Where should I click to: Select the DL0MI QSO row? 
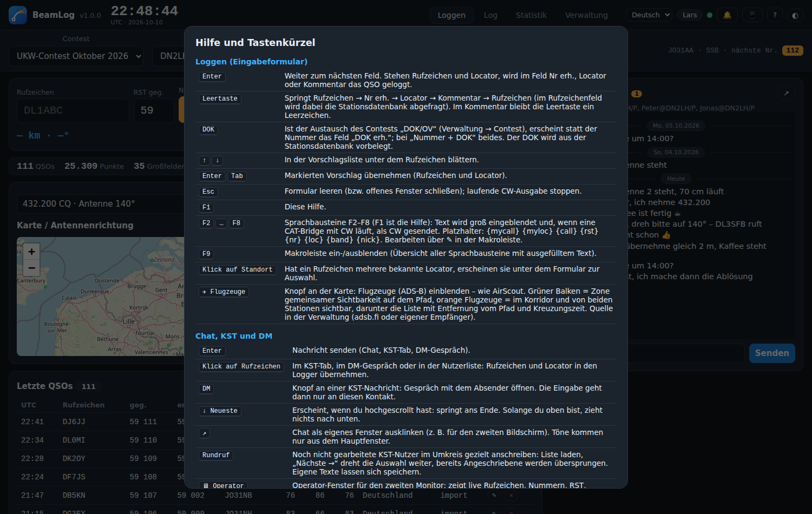point(100,440)
